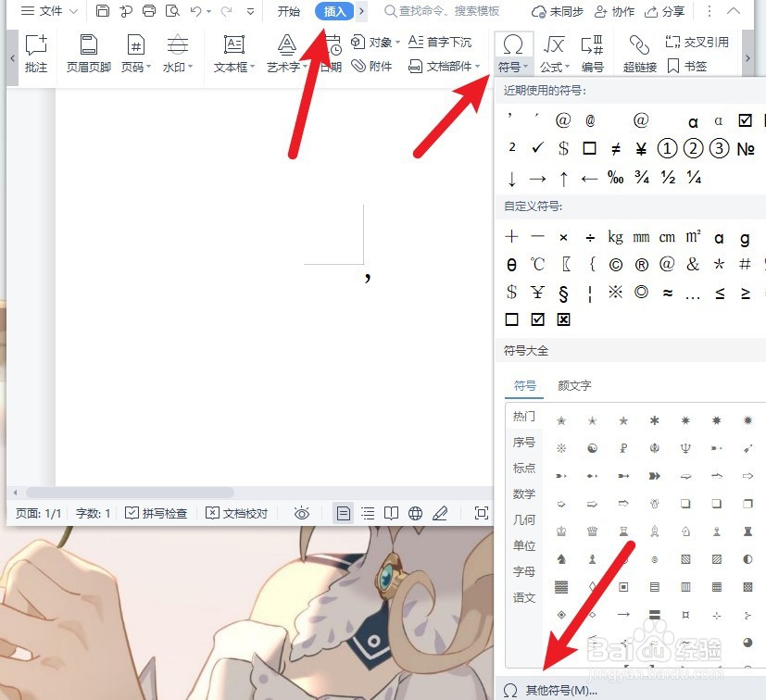The image size is (766, 700).
Task: Insert the © copyright symbol
Action: pos(616,264)
